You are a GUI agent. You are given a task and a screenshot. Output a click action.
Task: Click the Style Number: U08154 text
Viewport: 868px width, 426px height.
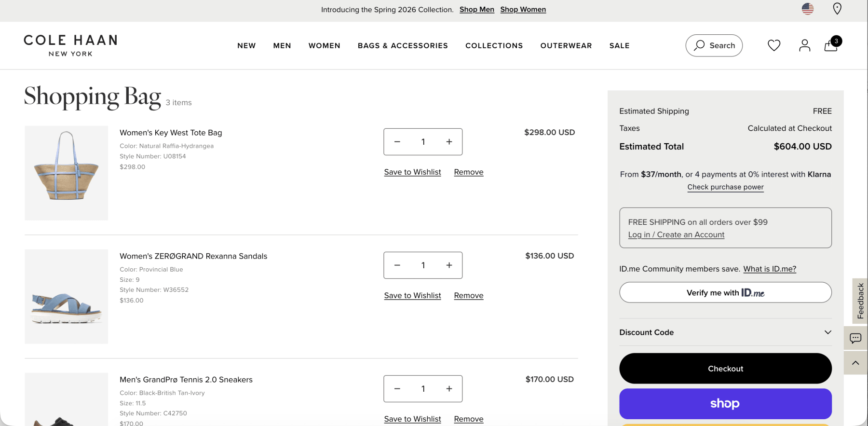tap(153, 156)
